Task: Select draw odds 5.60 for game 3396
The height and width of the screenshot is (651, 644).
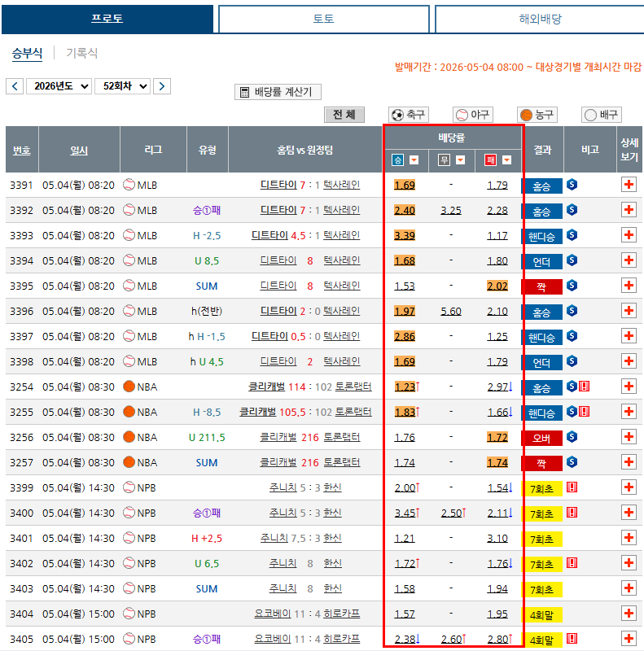Action: coord(451,312)
